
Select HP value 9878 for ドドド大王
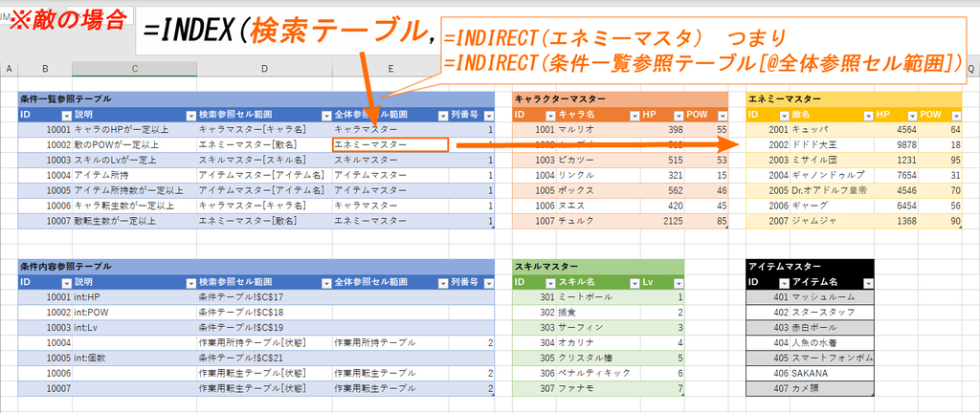tap(896, 144)
